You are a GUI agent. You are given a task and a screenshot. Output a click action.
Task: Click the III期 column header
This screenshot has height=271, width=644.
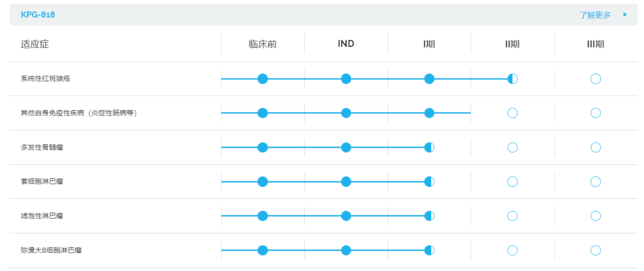point(596,44)
